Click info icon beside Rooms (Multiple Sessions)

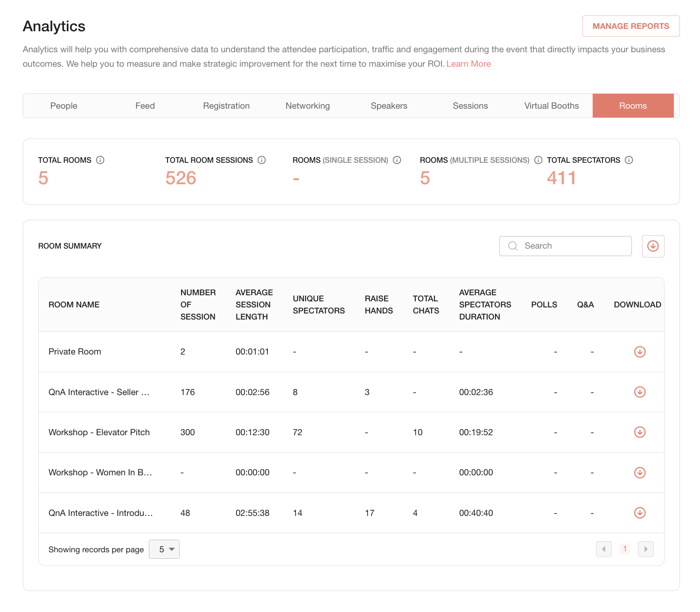538,160
